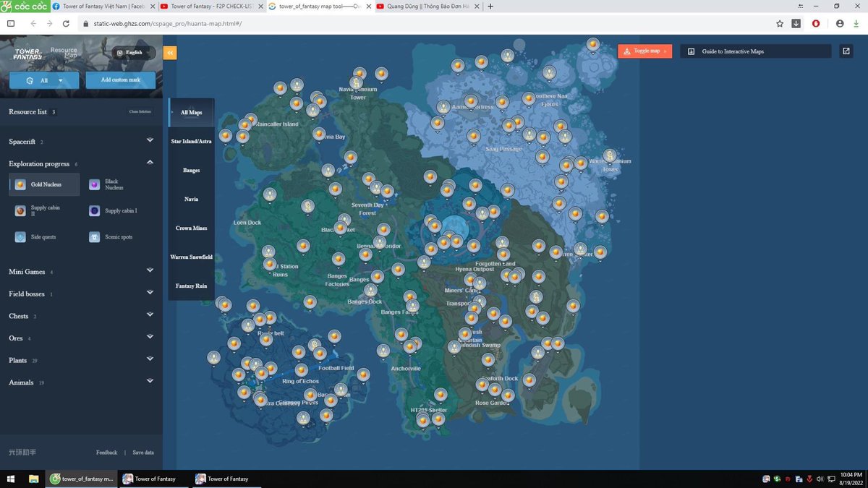
Task: Click the Gold Nucleus marker at Anchorville
Action: (x=409, y=346)
